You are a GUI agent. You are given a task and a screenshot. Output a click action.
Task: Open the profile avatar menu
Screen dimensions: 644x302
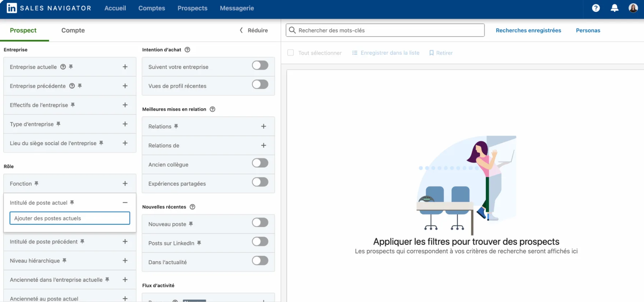[633, 8]
